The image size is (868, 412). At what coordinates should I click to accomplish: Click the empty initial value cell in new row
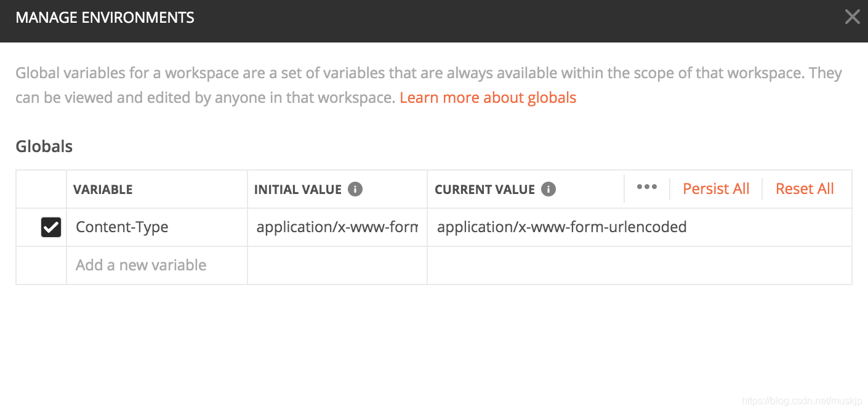click(337, 265)
